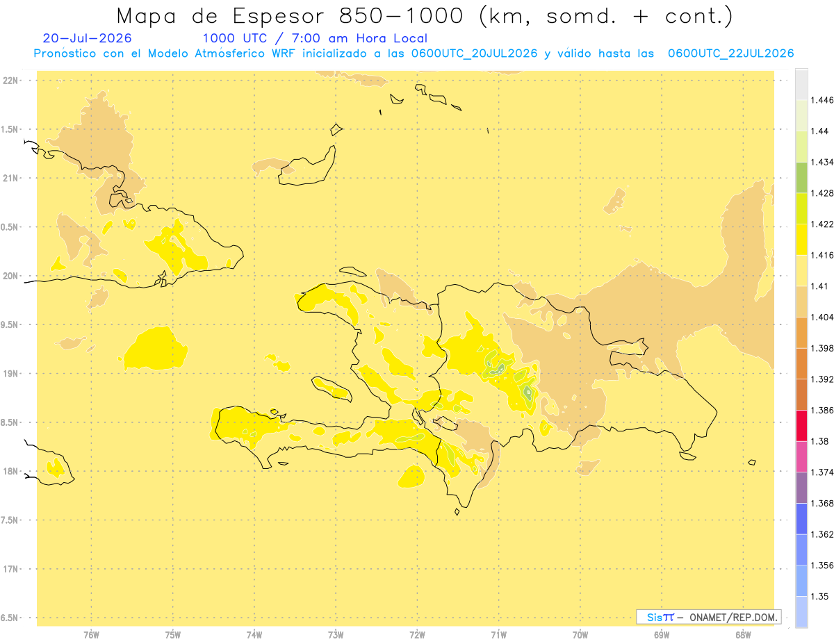
Task: Click the yellow-green 1.422–1.428 legend swatch
Action: click(801, 208)
